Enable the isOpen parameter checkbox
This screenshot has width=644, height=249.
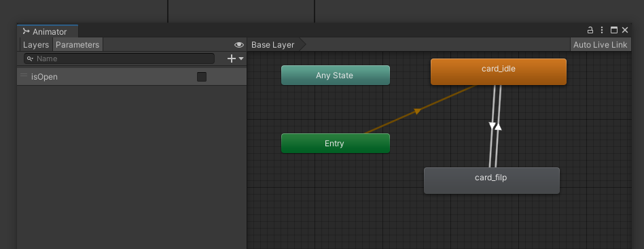tap(202, 77)
